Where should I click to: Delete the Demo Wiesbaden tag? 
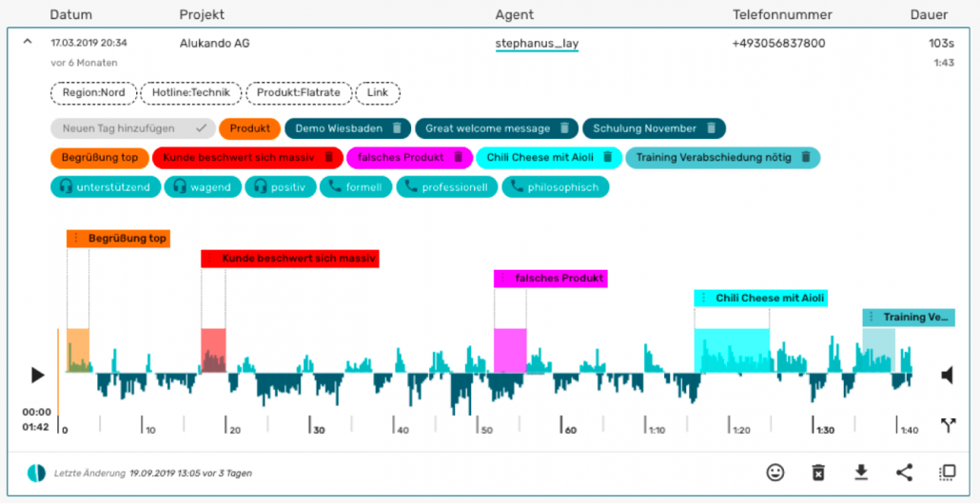click(396, 128)
